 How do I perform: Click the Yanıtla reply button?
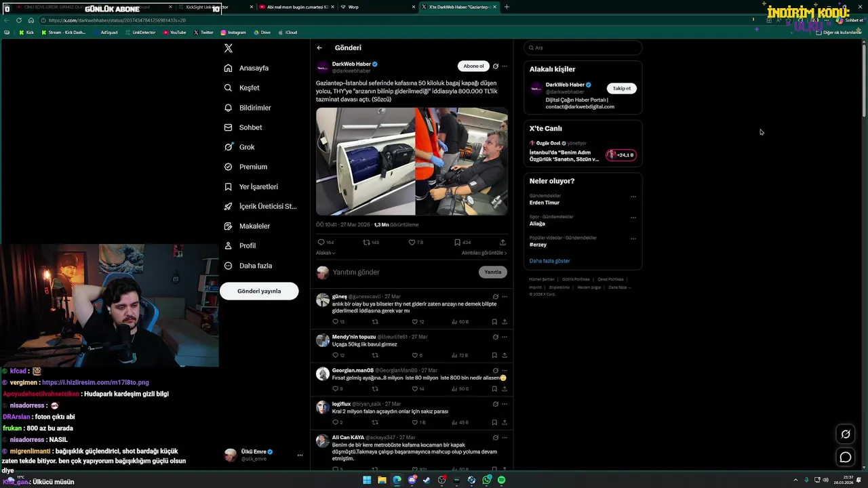click(x=493, y=272)
